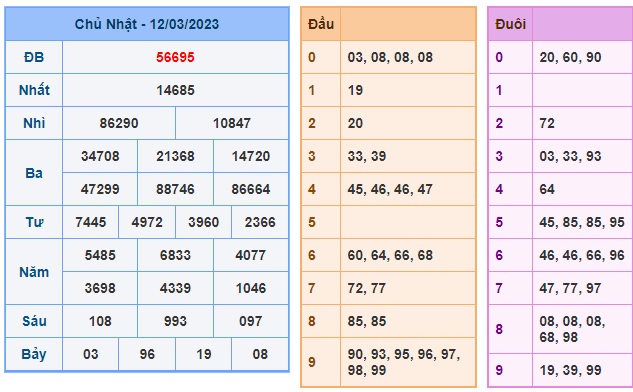Click Tư prize number 2366

point(260,222)
